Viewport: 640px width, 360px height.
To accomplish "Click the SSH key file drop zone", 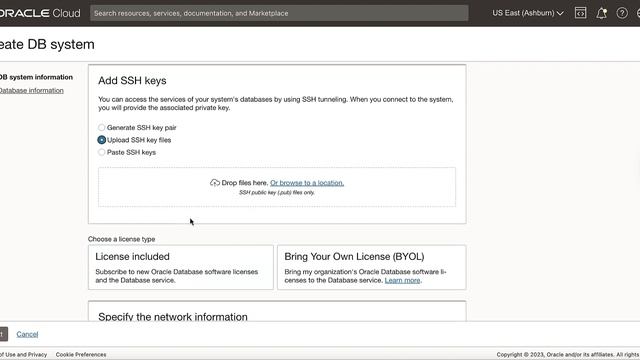I will point(277,187).
